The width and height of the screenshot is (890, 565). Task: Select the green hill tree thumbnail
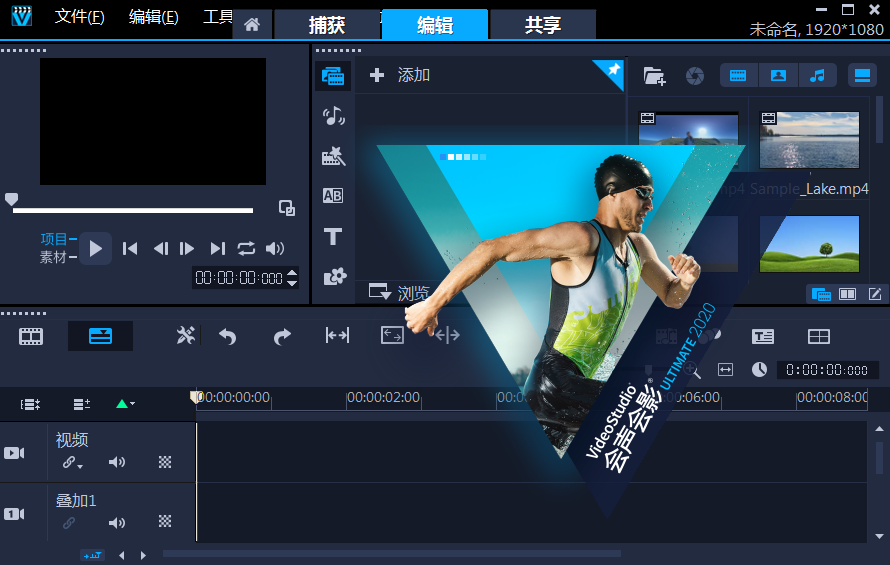coord(809,244)
